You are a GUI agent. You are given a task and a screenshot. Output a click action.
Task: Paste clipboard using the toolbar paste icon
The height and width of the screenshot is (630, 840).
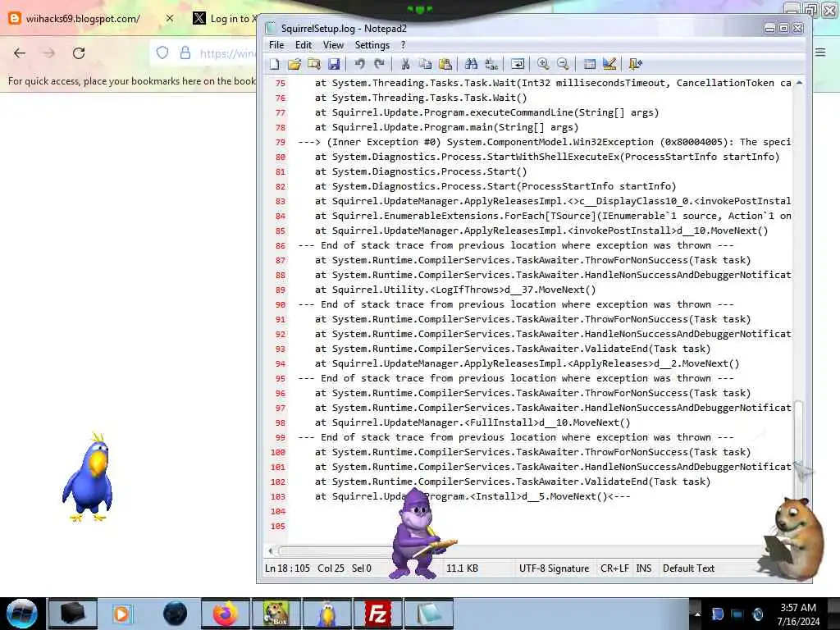tap(445, 64)
